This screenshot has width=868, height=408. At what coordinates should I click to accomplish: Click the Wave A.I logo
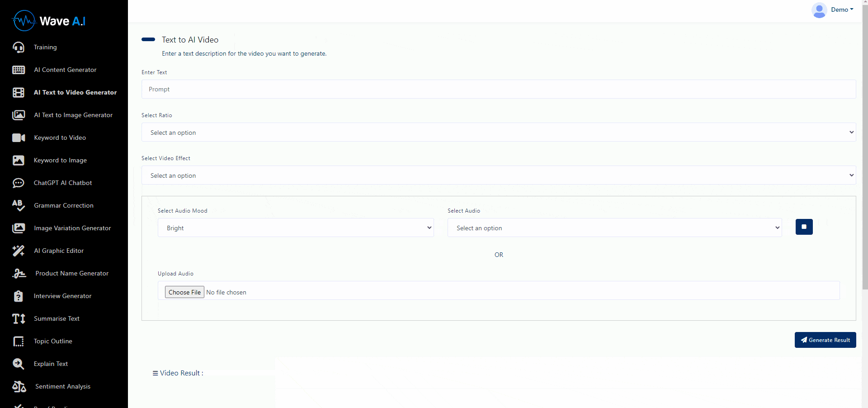click(x=48, y=20)
